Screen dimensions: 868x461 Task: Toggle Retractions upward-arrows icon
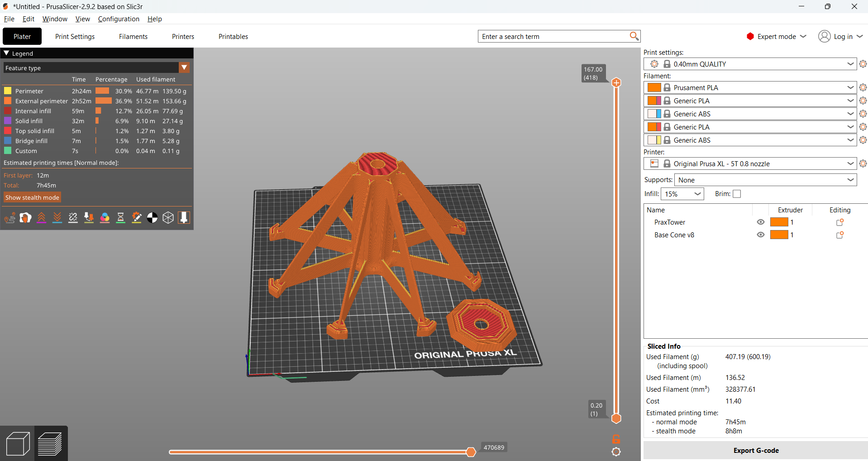pyautogui.click(x=42, y=218)
